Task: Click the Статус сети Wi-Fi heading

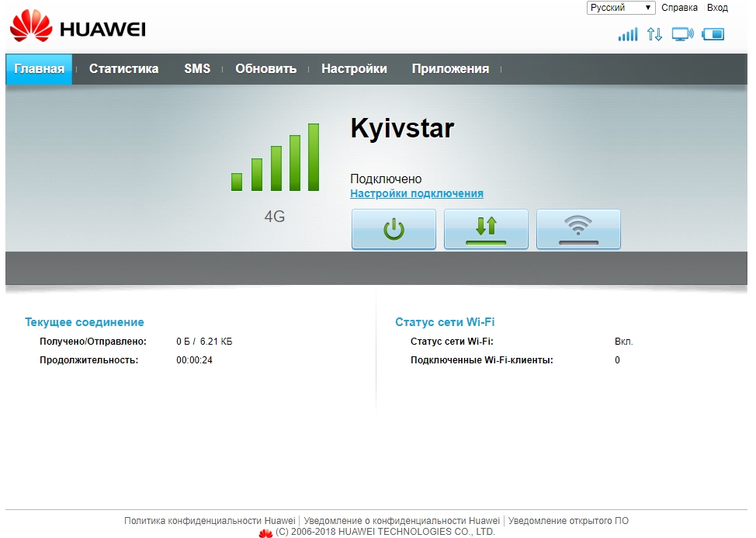Action: [x=445, y=322]
